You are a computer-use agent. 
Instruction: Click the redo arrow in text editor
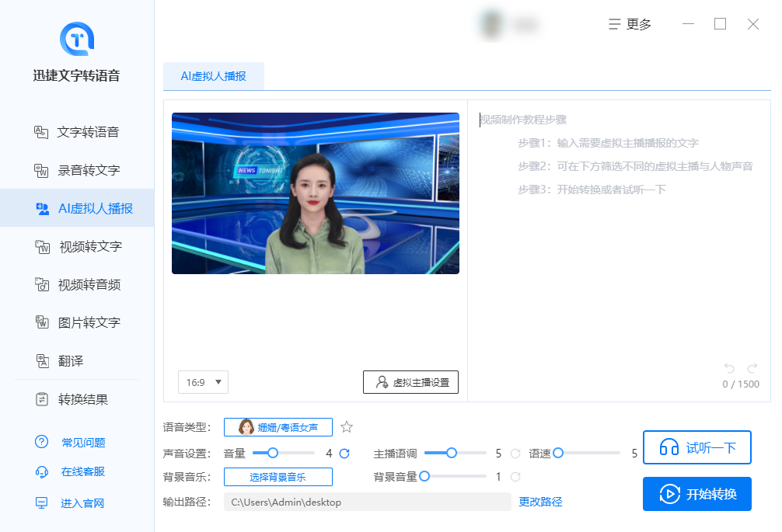pos(752,368)
